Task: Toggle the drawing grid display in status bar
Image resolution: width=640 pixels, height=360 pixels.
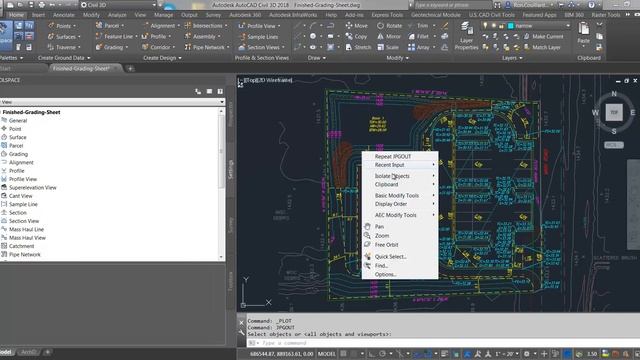Action: [343, 354]
